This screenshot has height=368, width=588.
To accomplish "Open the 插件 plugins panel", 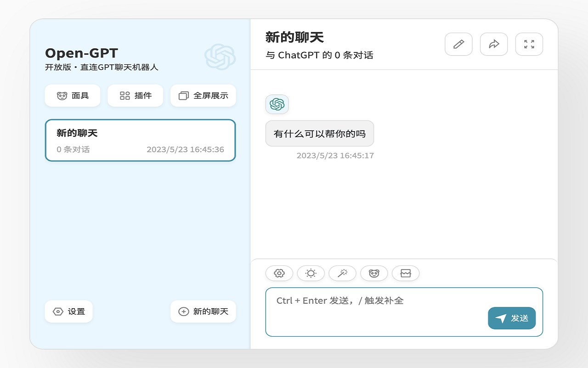I will [135, 95].
